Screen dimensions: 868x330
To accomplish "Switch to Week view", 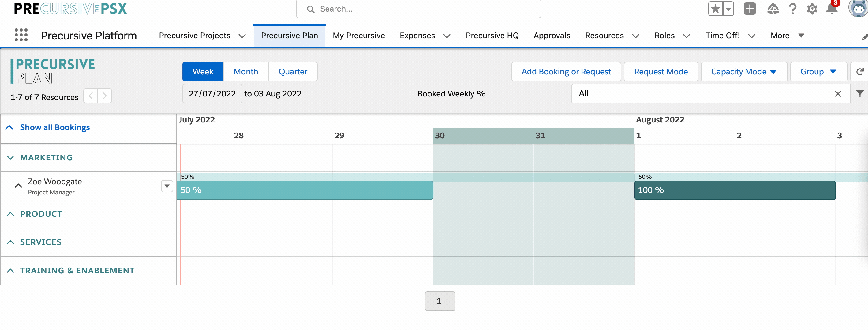I will point(203,71).
